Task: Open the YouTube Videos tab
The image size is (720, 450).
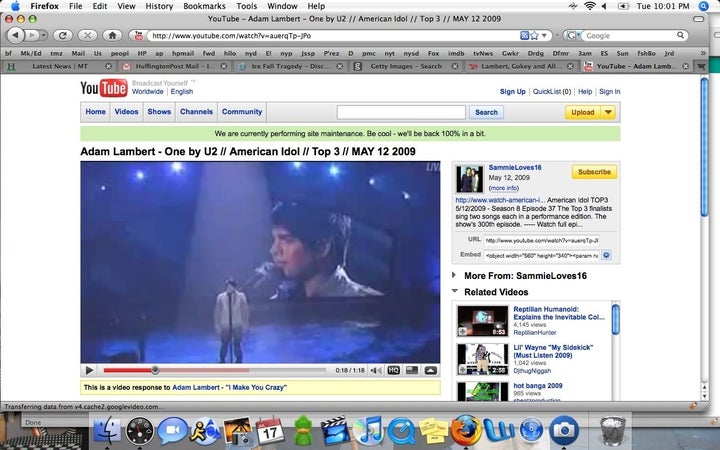Action: coord(126,112)
